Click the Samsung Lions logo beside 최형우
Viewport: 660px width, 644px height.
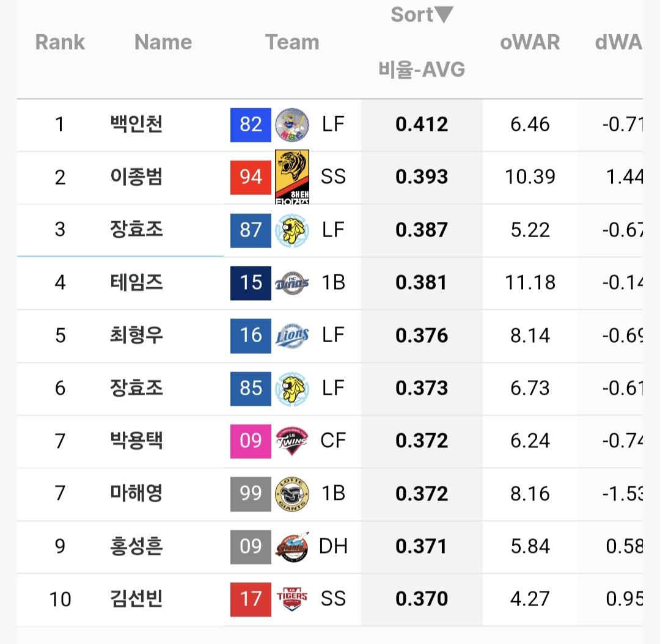tap(292, 335)
